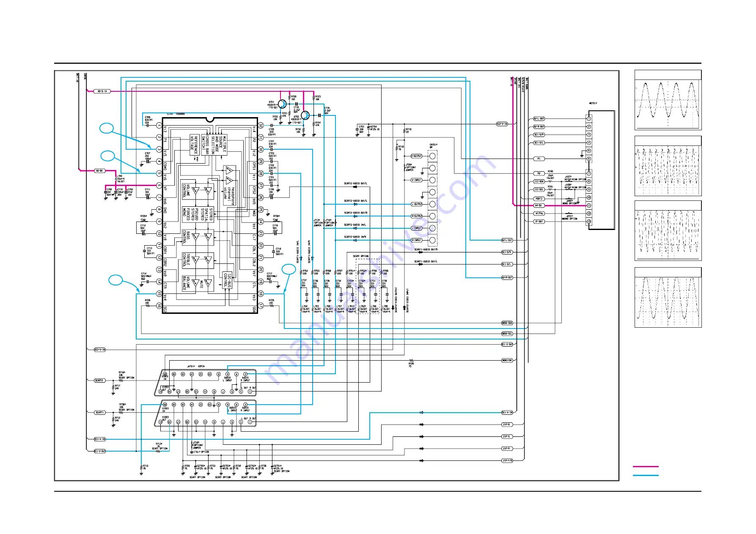
Task: Click pin 16 circle next to SCL
Action: [159, 305]
